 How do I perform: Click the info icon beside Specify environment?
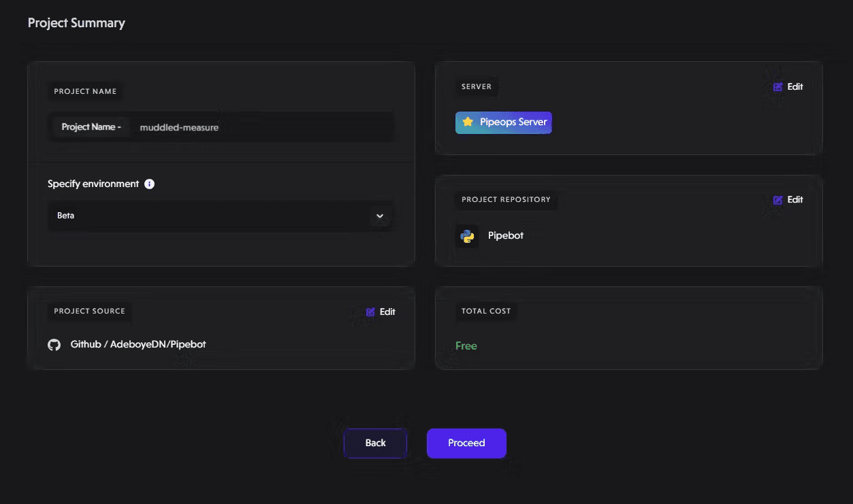coord(150,184)
